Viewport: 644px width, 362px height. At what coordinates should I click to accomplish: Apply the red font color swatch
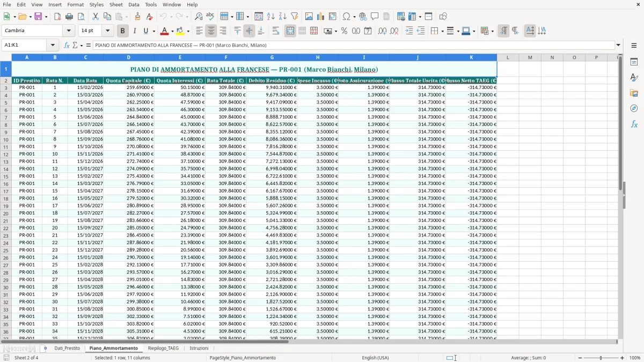(x=164, y=31)
